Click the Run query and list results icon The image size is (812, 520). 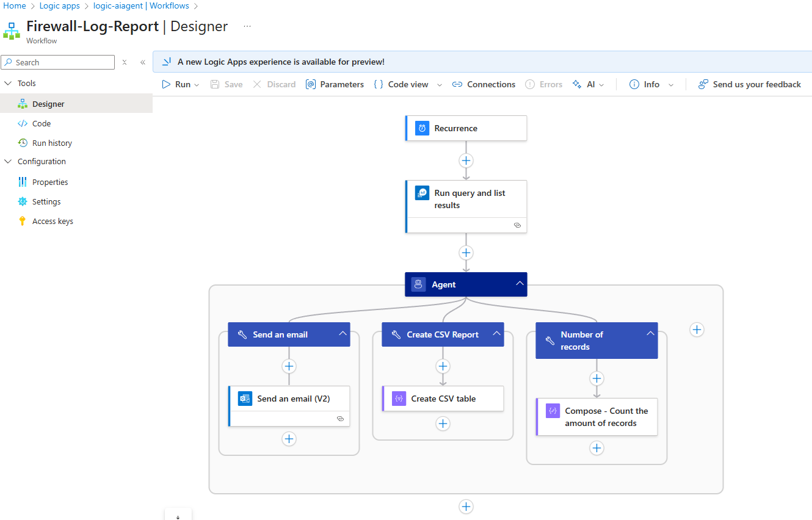pos(422,193)
